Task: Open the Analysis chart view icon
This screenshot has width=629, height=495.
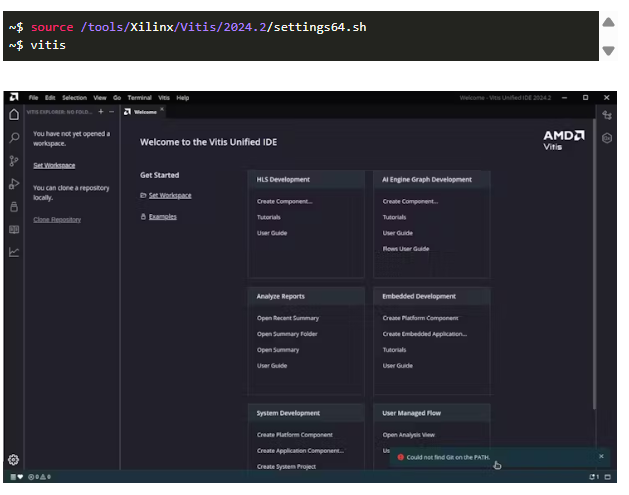Action: [14, 251]
